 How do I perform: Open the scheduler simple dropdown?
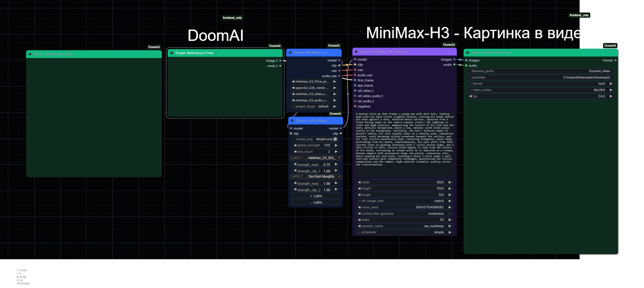(x=404, y=232)
